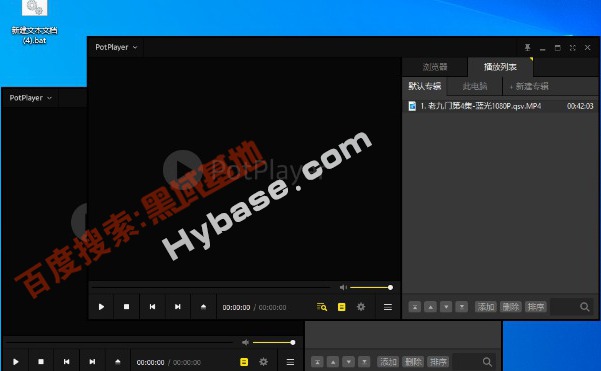Adjust the volume slider in back PotPlayer window

pyautogui.click(x=273, y=342)
